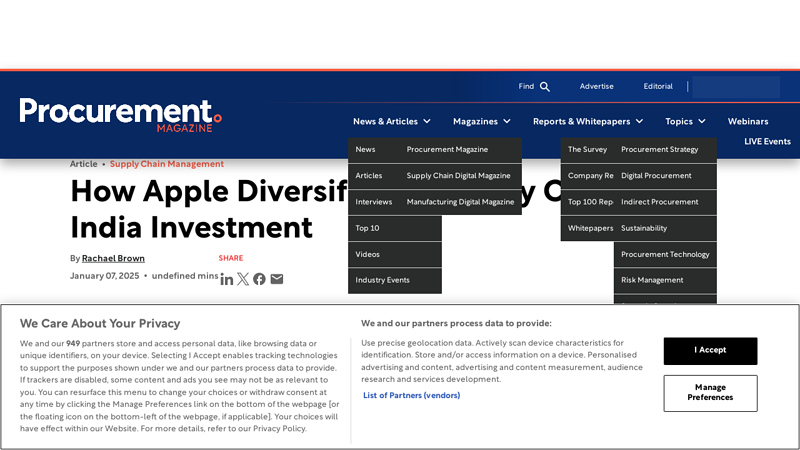Click the Find link text

(526, 86)
